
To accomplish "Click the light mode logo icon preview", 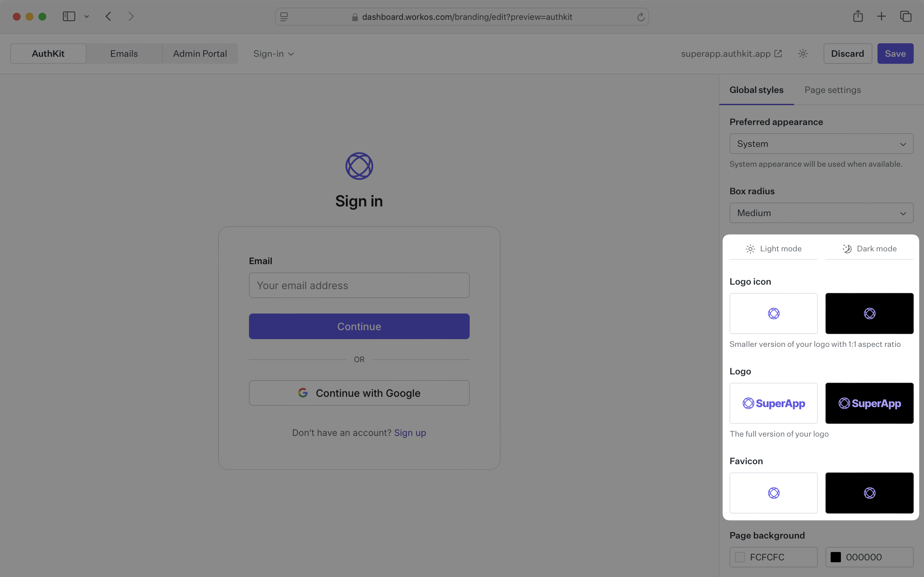I will [x=774, y=313].
